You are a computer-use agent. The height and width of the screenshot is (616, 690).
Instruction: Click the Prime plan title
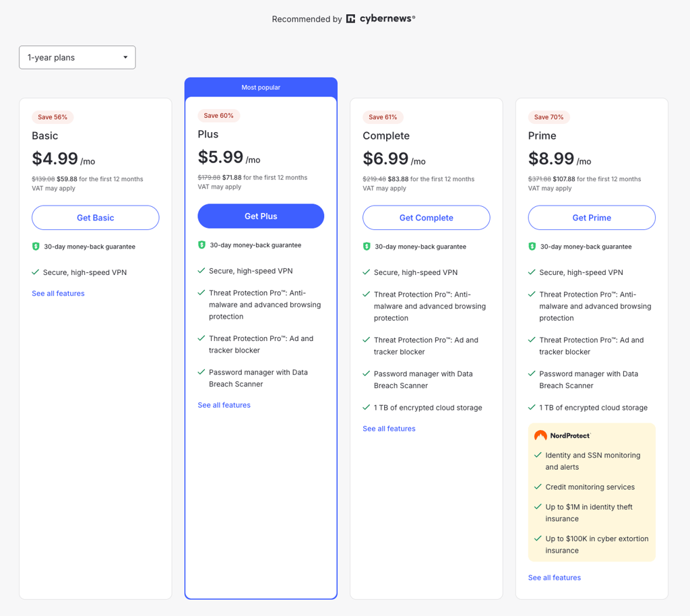pyautogui.click(x=542, y=136)
